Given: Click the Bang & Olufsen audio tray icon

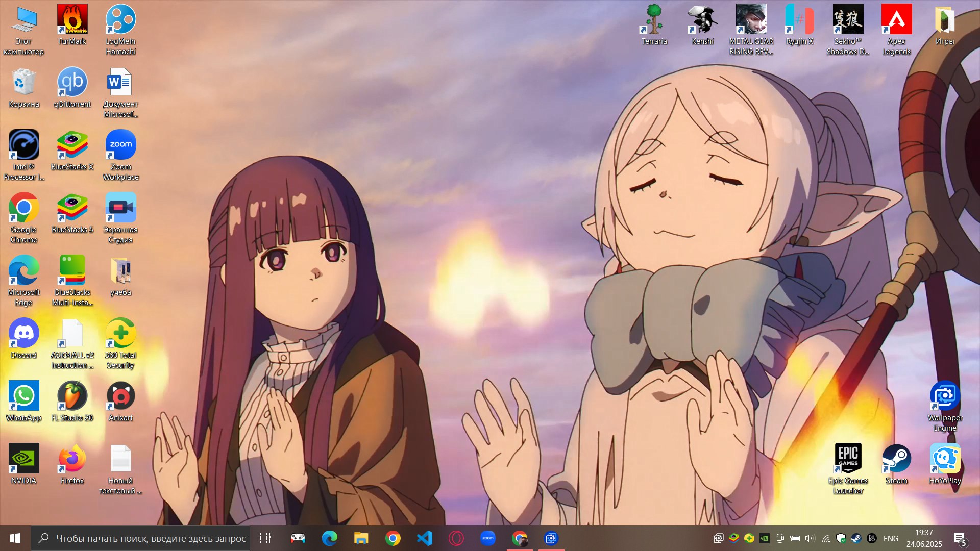Looking at the screenshot, I should point(872,538).
